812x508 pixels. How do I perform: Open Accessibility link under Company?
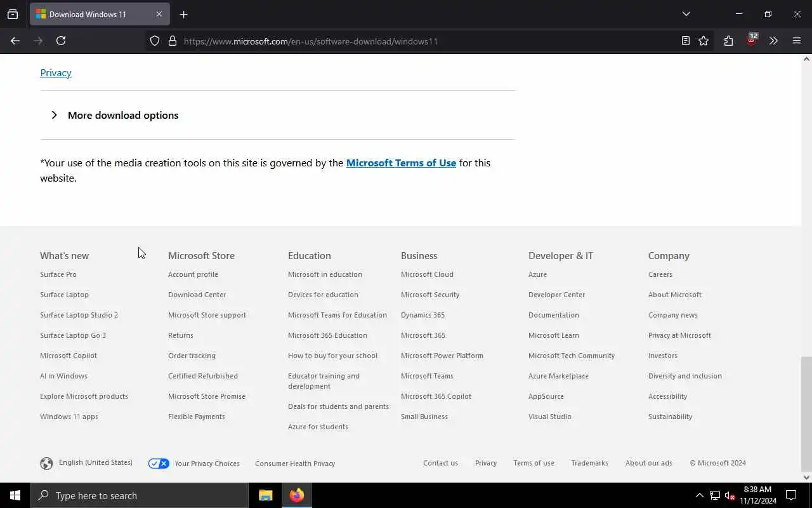[x=667, y=396]
